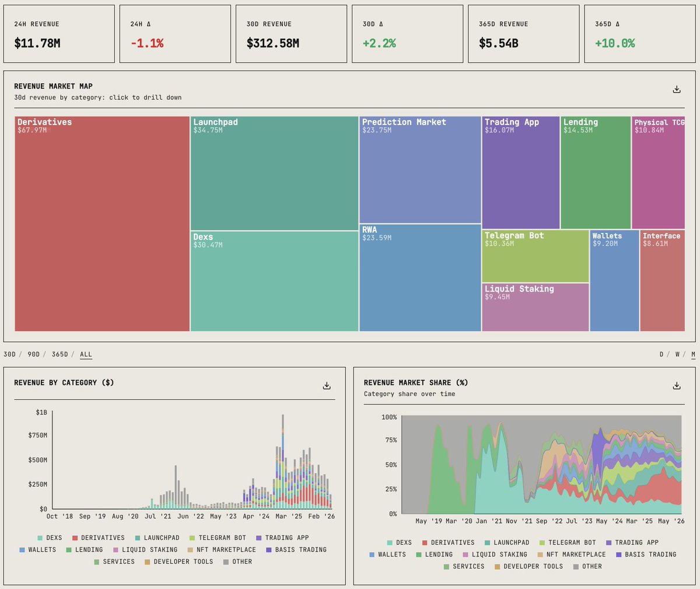Select the ALL time range

coord(86,354)
